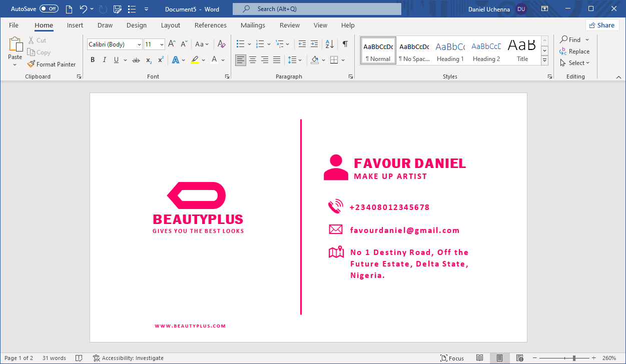Center-align the paragraph
This screenshot has height=364, width=626.
point(253,59)
